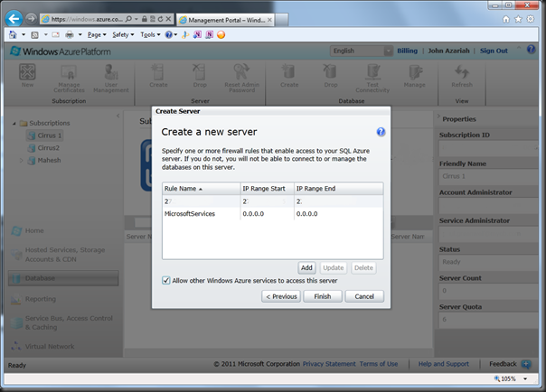Click the Billing link
This screenshot has width=546, height=392.
click(407, 51)
